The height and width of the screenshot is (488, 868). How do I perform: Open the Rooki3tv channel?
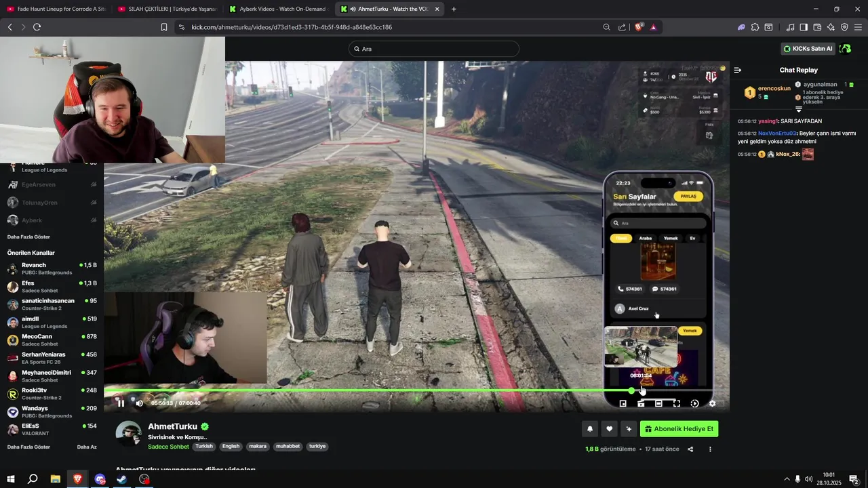[x=52, y=394]
